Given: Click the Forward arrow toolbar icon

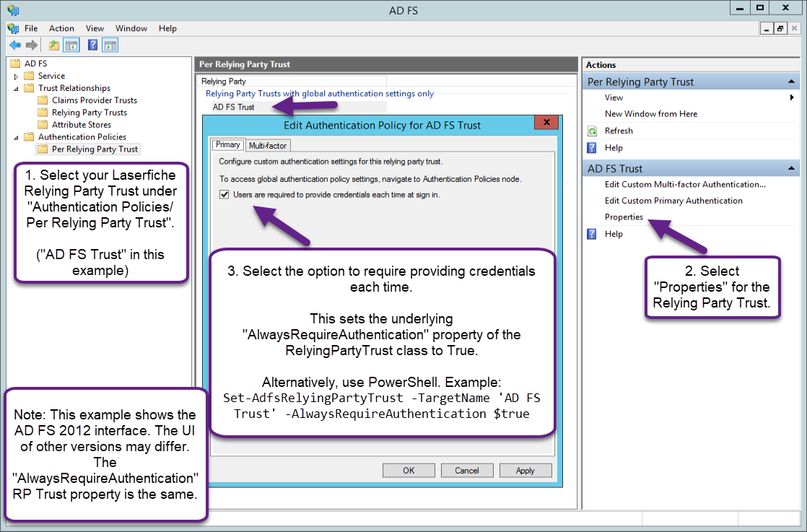Looking at the screenshot, I should (32, 45).
